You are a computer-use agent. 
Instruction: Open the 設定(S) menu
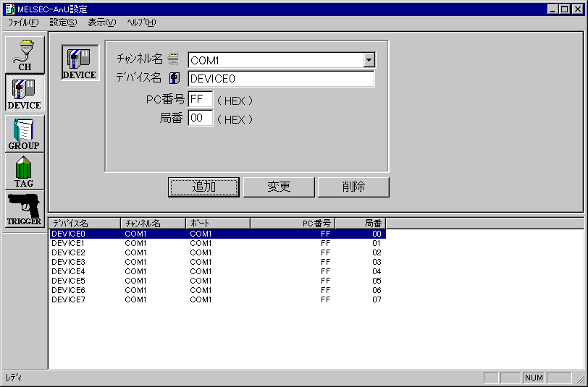pos(63,22)
